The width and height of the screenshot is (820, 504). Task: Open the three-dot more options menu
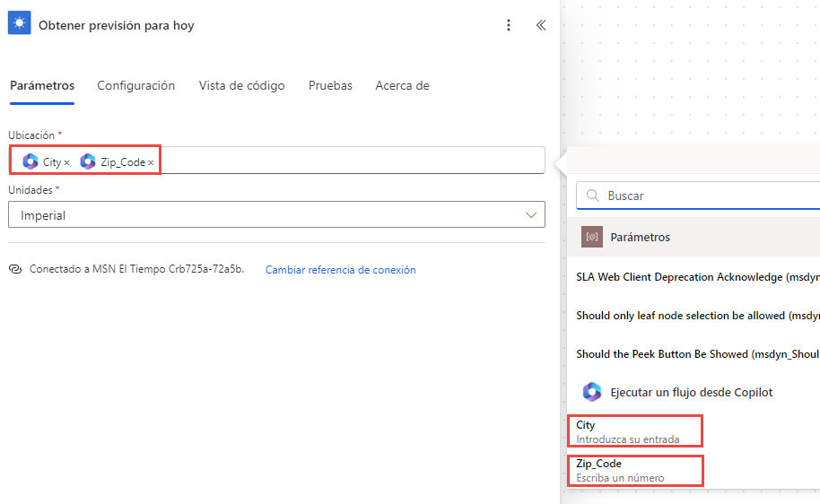click(509, 25)
